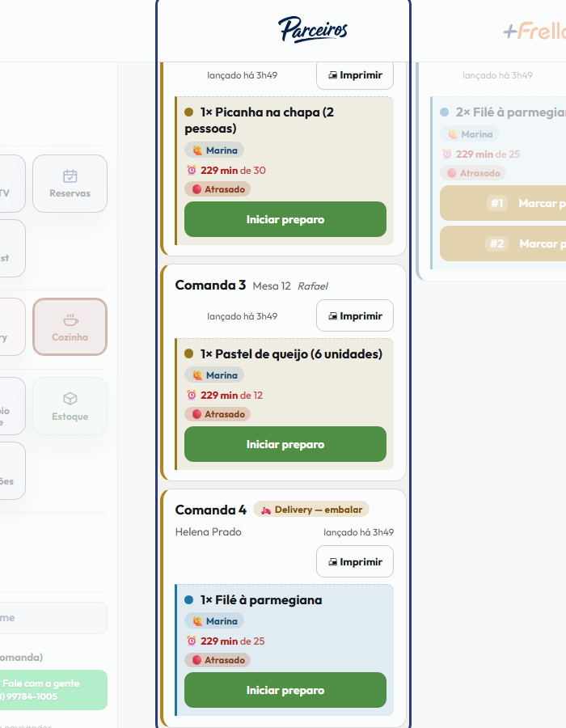Click the Rafael waiter name
This screenshot has width=566, height=728.
tap(313, 286)
